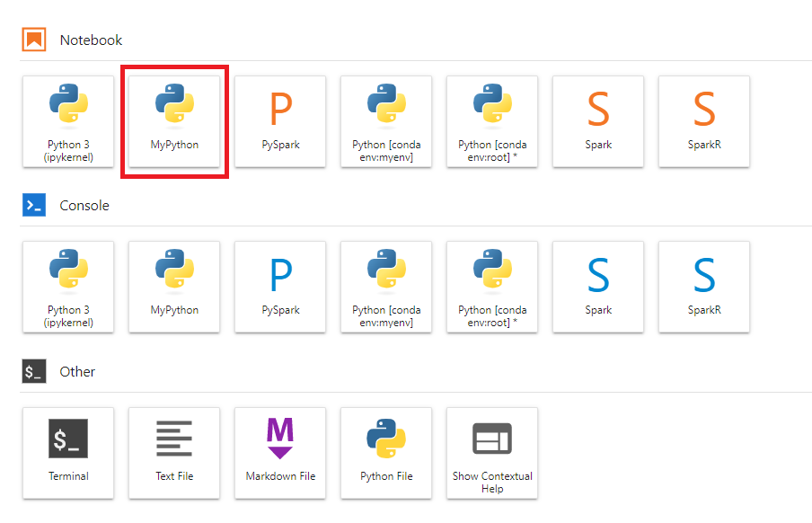Image resolution: width=812 pixels, height=523 pixels.
Task: Create a new Spark notebook
Action: 598,120
